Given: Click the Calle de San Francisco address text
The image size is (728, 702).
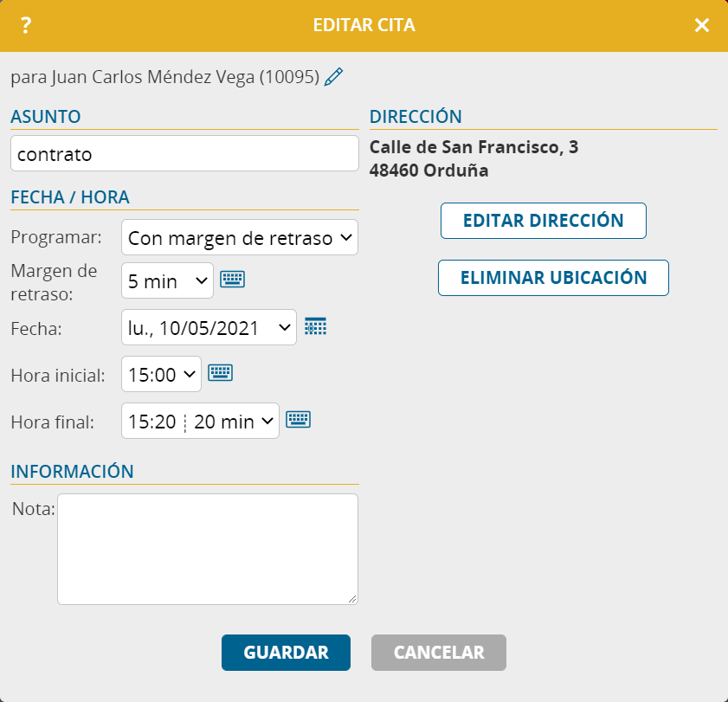Looking at the screenshot, I should (474, 148).
